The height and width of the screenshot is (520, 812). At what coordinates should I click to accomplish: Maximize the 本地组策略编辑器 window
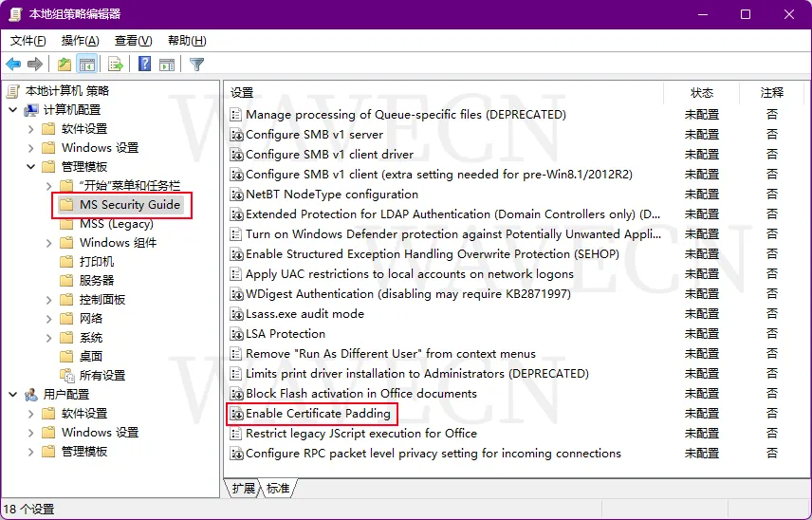tap(746, 14)
